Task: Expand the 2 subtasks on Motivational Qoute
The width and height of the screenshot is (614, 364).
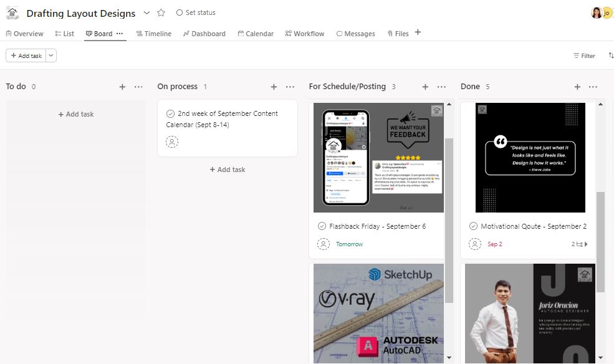Action: coord(580,244)
